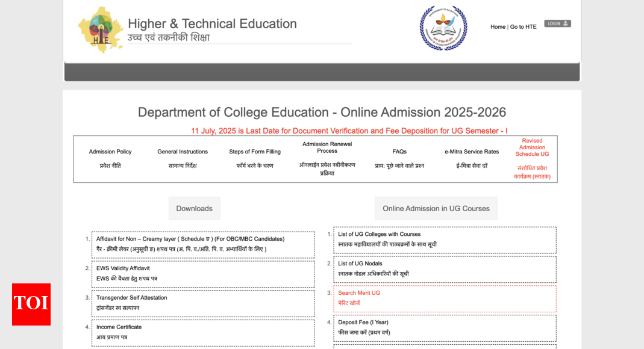Open Admission Renewal Process menu item
644x349 pixels.
coord(327,147)
